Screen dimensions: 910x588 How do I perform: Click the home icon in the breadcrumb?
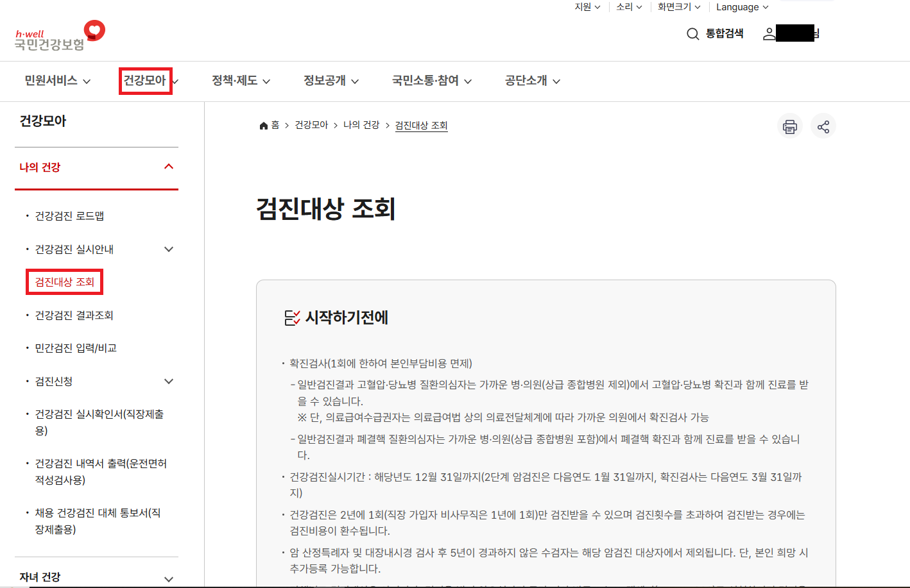coord(263,126)
